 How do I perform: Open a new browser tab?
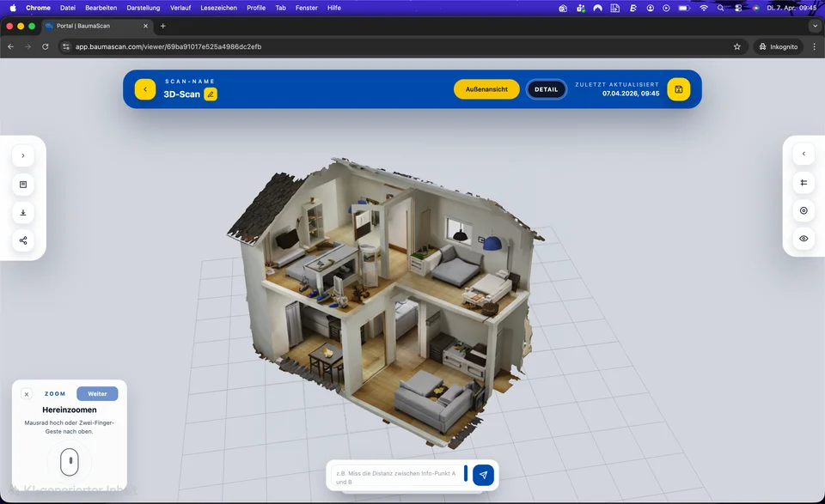pos(163,26)
